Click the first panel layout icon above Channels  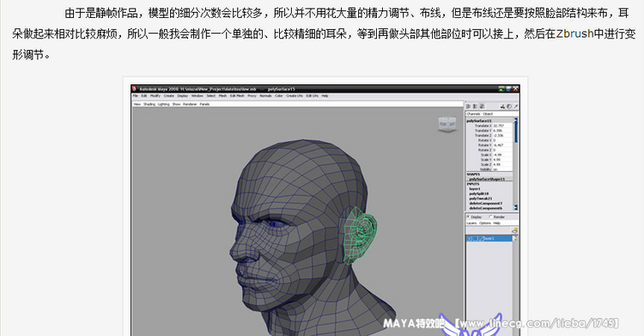point(468,106)
